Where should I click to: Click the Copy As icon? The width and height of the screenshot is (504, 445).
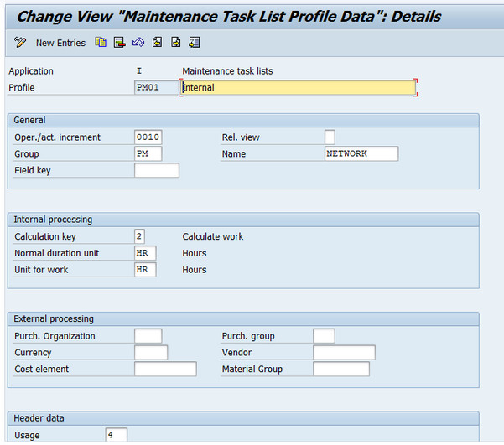(101, 42)
